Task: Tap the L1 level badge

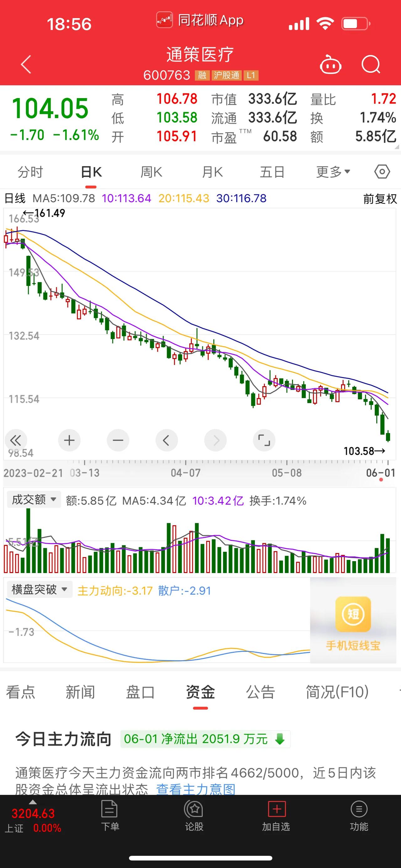Action: tap(251, 75)
